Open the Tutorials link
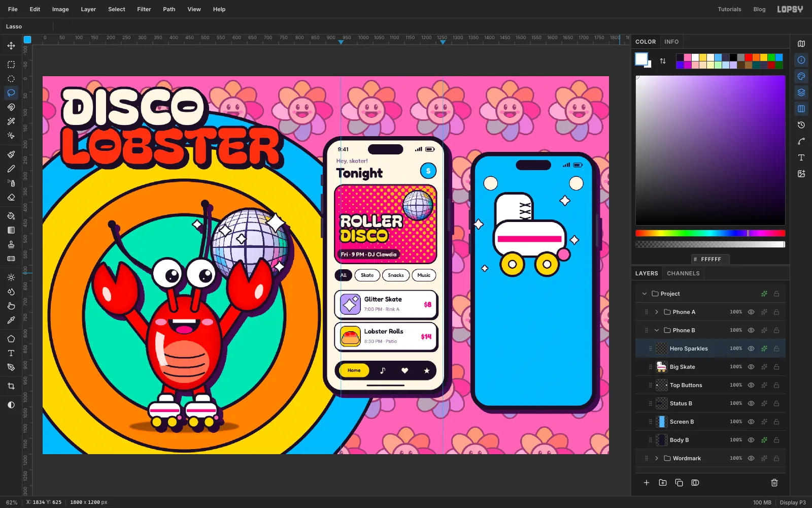This screenshot has height=508, width=812. coord(729,9)
